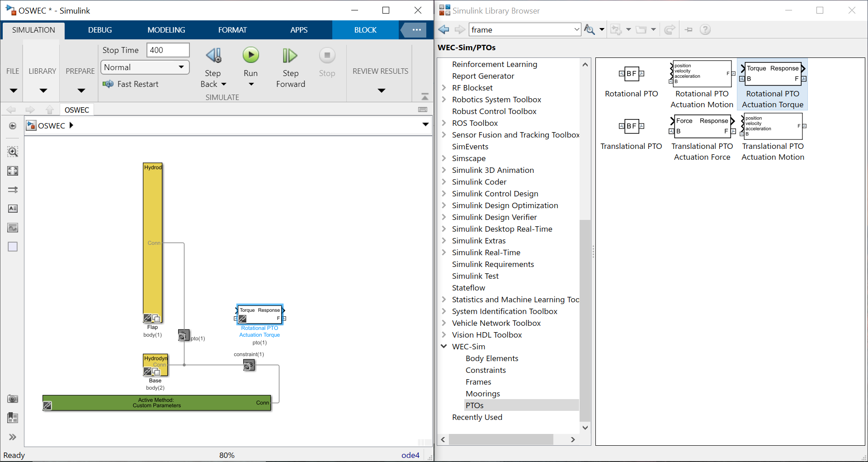Select the Translational PTO library block
This screenshot has height=462, width=868.
tap(631, 126)
